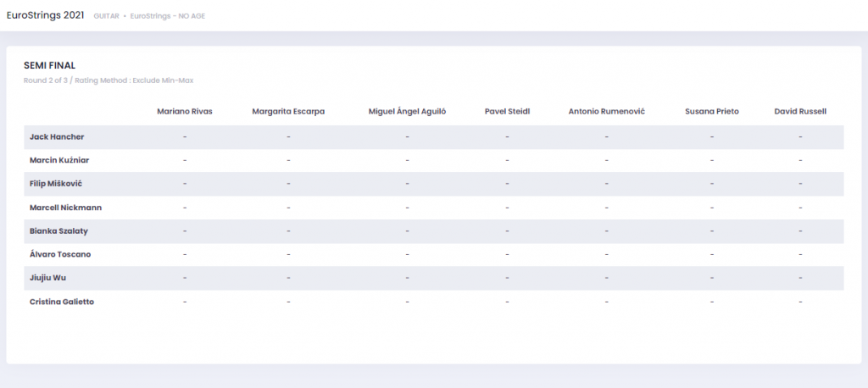Select the Marcell Nickmann row name
Screen dimensions: 868x388
pos(65,208)
